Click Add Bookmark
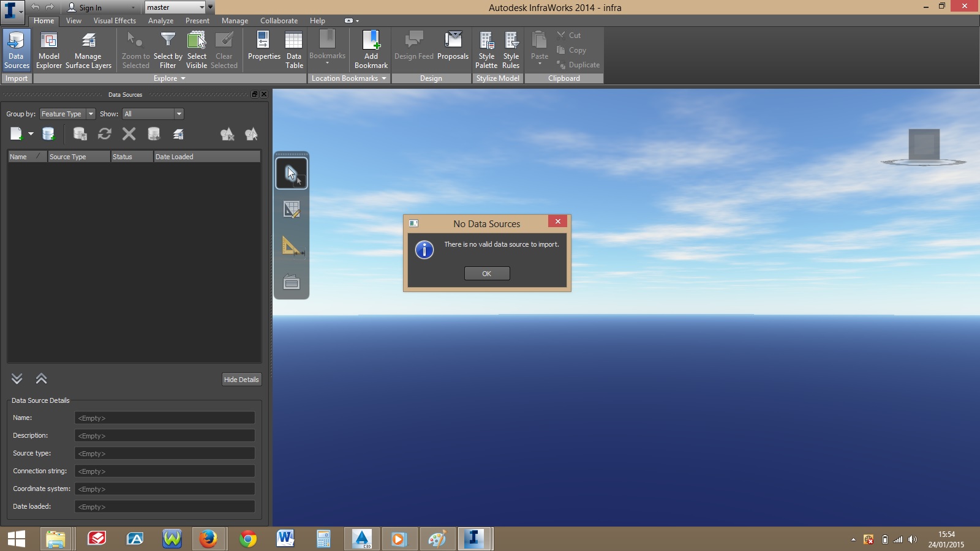Screen dimensions: 980x551 (371, 50)
